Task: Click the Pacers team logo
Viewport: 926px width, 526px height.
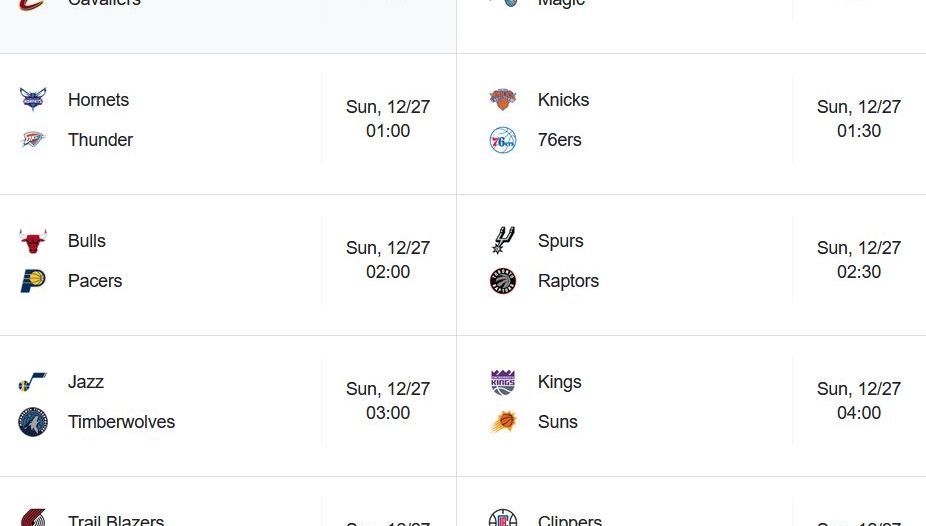Action: click(33, 281)
